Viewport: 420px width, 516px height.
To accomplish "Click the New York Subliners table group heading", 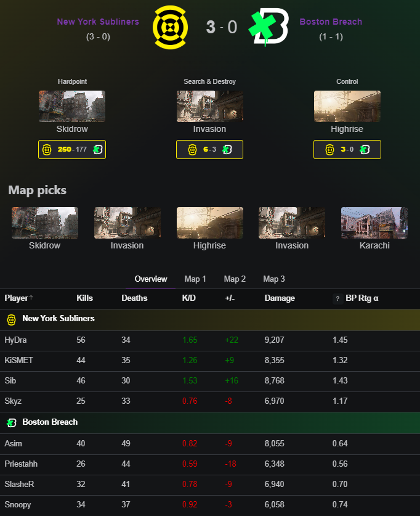I will coord(59,319).
